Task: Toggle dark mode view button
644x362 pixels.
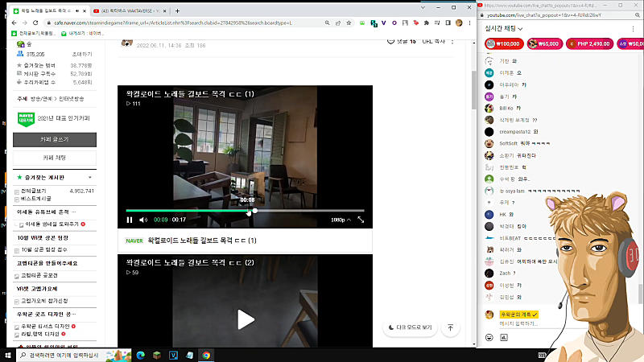Action: (x=410, y=327)
